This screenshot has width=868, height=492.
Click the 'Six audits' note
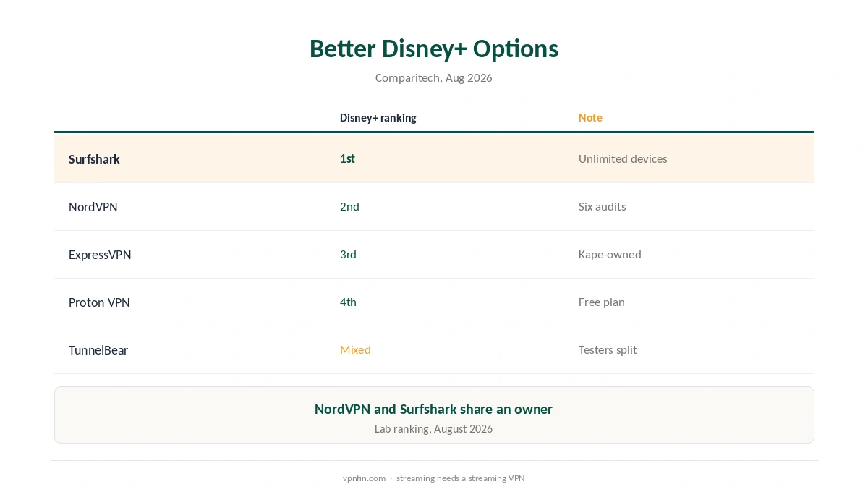[x=603, y=206]
